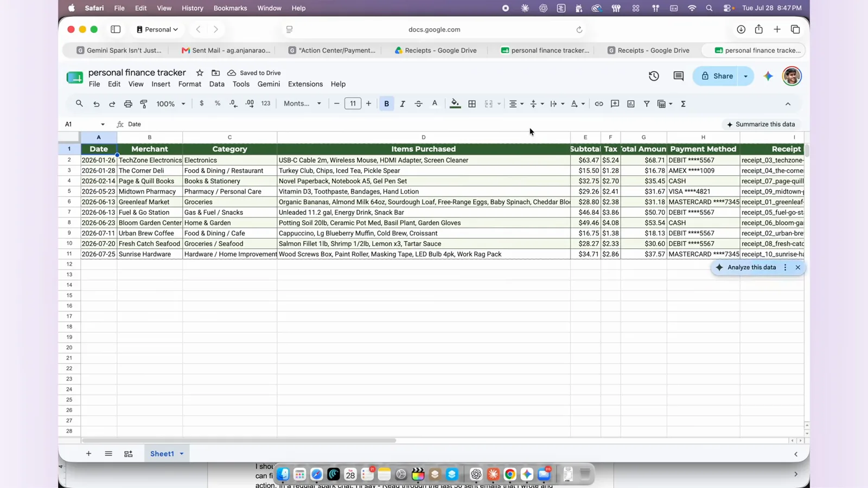Apply percent format with the % icon
The height and width of the screenshot is (488, 868).
(218, 104)
